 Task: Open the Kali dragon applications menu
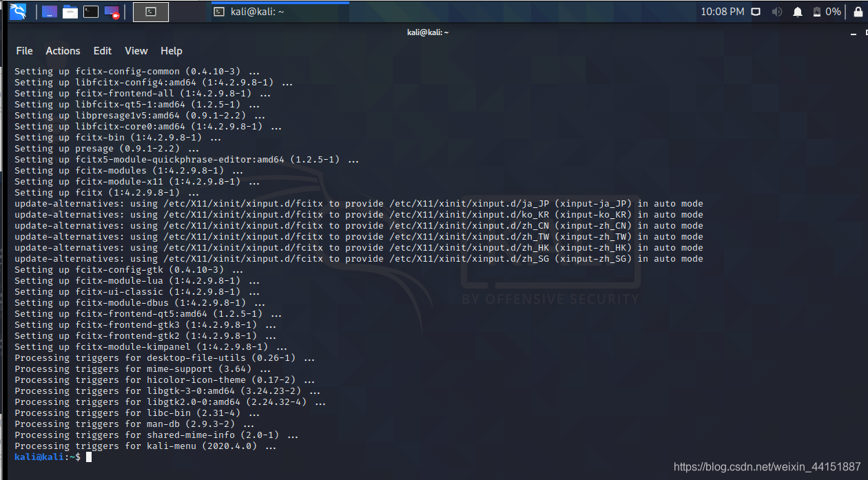18,12
